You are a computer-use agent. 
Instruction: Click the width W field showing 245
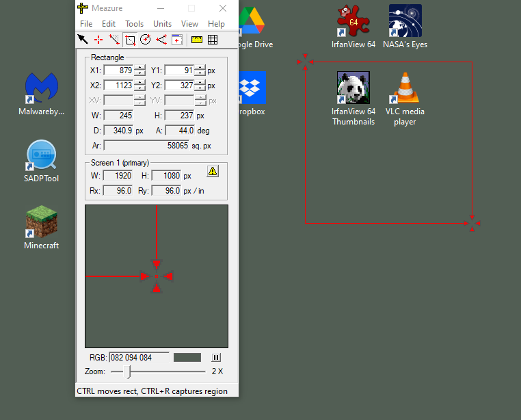(x=118, y=116)
